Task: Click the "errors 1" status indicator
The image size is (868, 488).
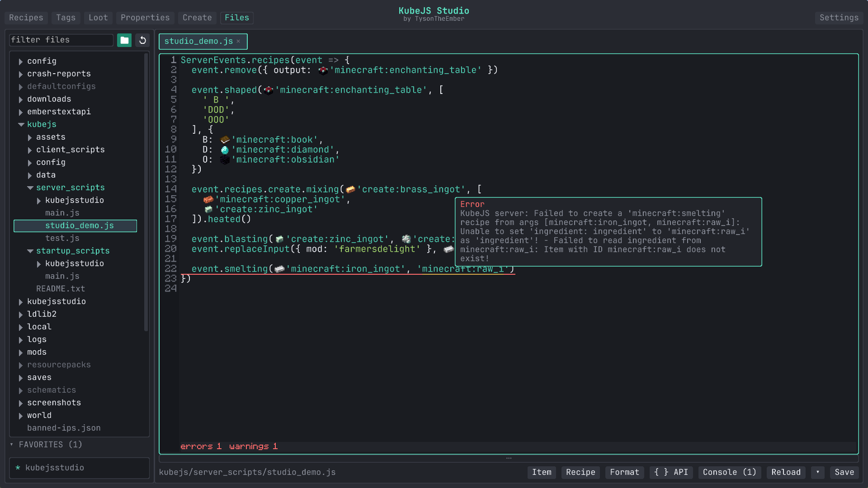Action: (x=201, y=446)
